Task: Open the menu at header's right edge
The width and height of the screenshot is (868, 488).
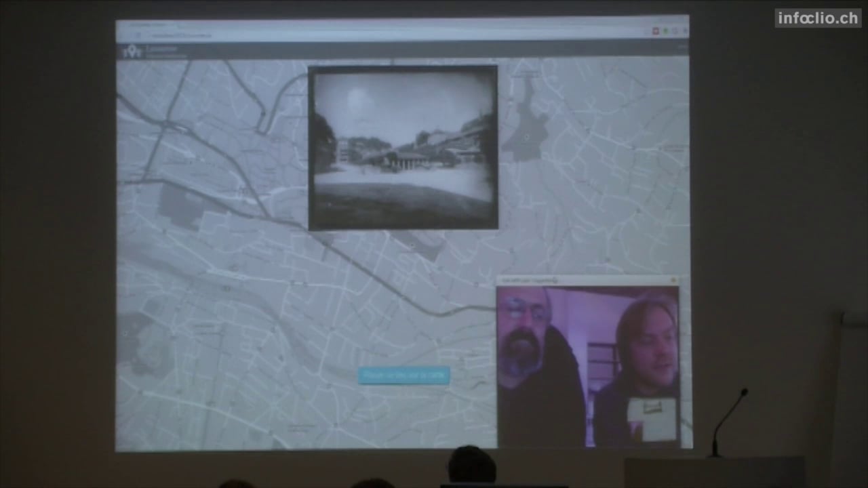Action: click(682, 47)
